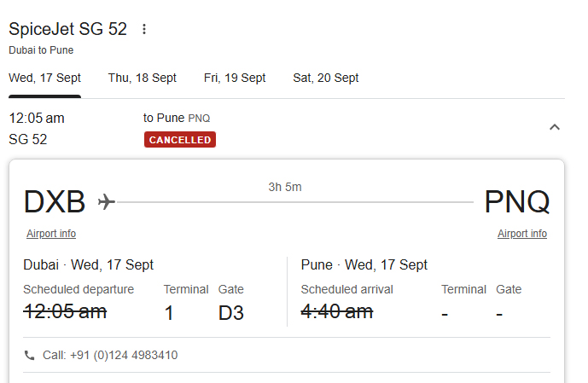
Task: Open Airport info link under PNQ
Action: coord(522,234)
